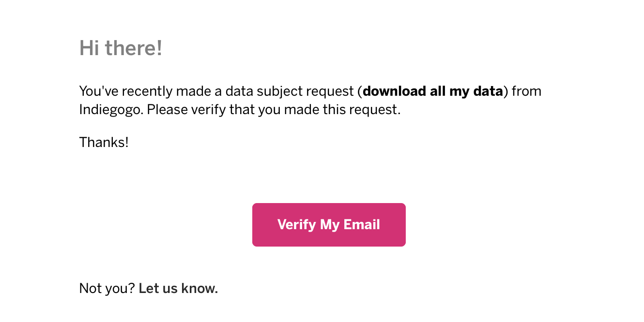Click the Verify My Email button
The height and width of the screenshot is (322, 644).
(x=329, y=225)
